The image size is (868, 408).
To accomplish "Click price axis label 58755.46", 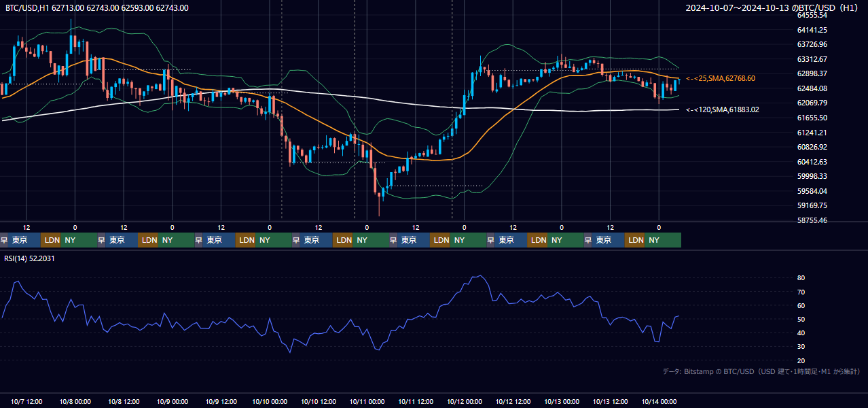I will point(812,220).
